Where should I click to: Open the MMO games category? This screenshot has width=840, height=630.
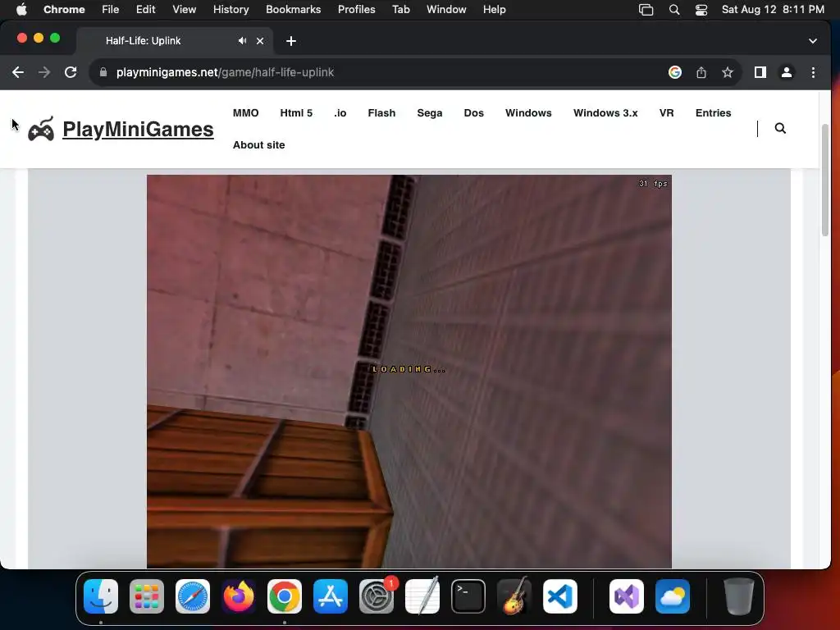pyautogui.click(x=246, y=113)
